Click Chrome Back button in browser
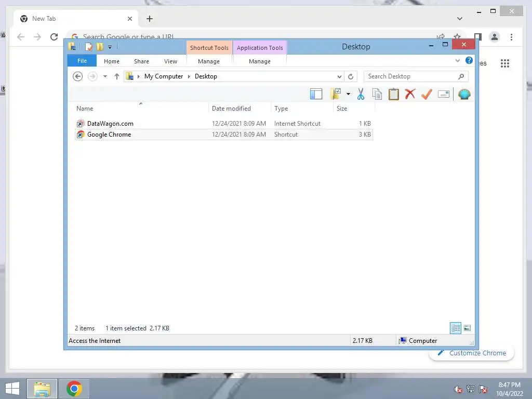 click(x=21, y=37)
